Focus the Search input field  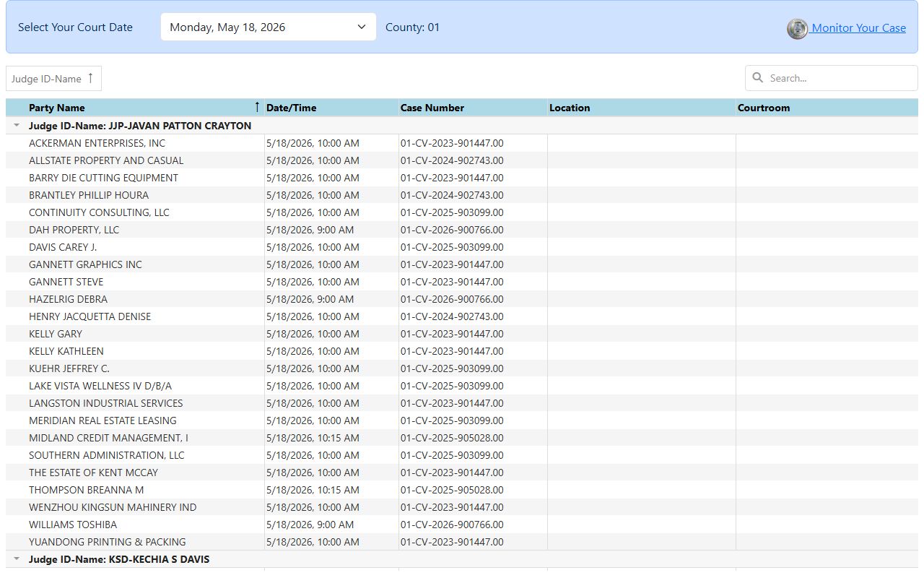[832, 78]
